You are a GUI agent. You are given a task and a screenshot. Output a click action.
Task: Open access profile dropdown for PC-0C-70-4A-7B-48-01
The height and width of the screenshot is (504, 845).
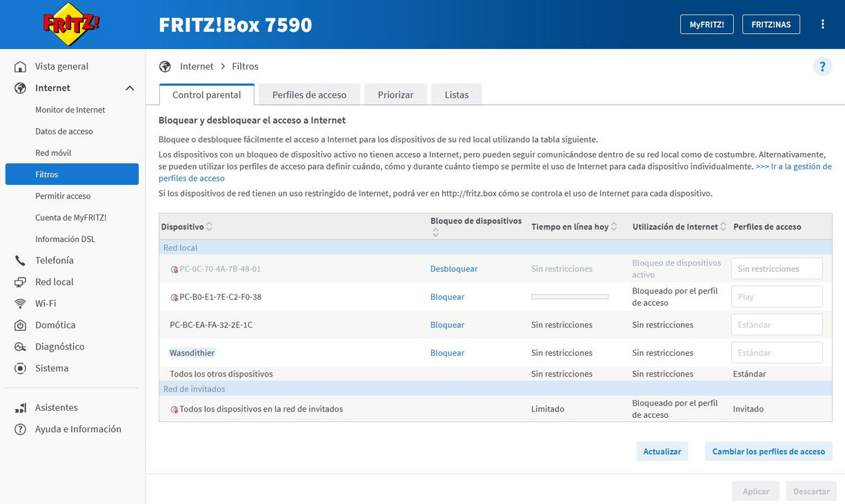point(777,269)
